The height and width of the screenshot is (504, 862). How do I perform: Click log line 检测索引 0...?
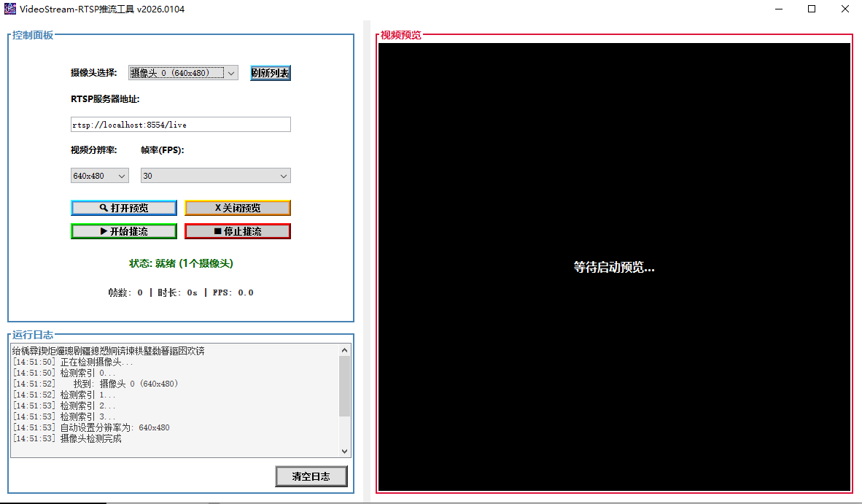[64, 373]
